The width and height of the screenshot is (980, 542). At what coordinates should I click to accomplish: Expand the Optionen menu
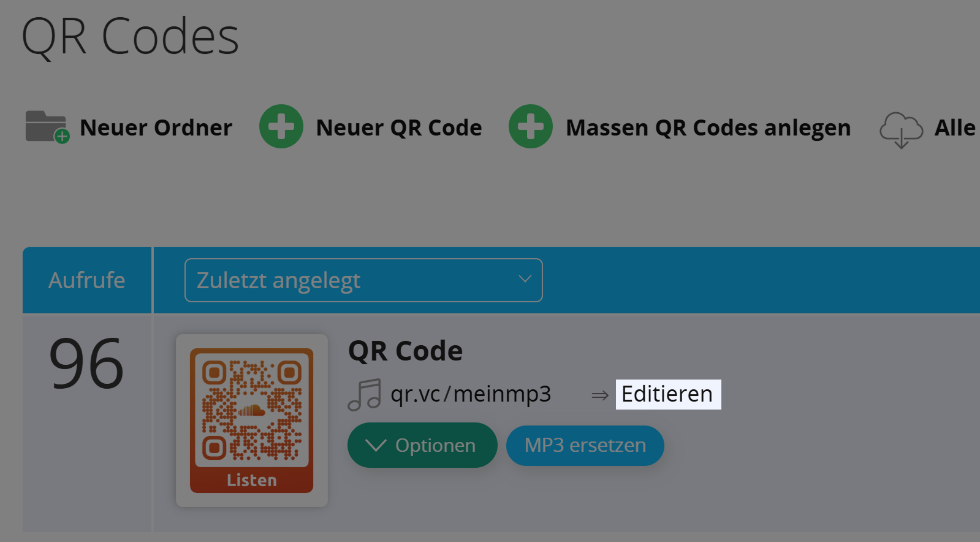point(422,445)
